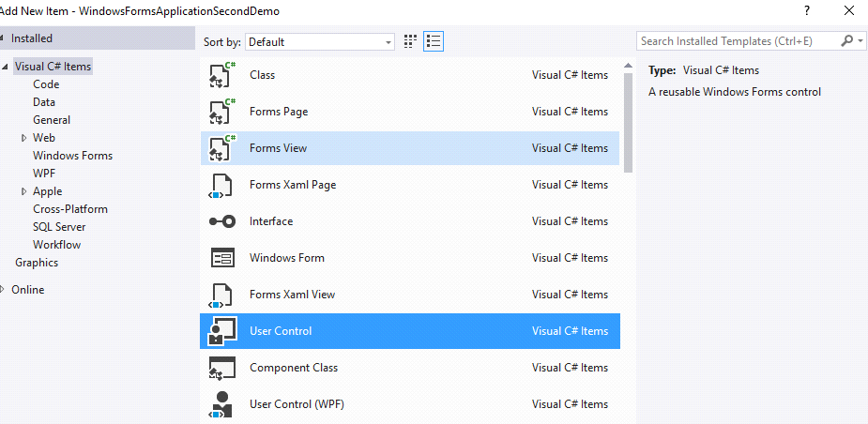The width and height of the screenshot is (868, 424).
Task: Select the Cross-Platform category
Action: (x=70, y=209)
